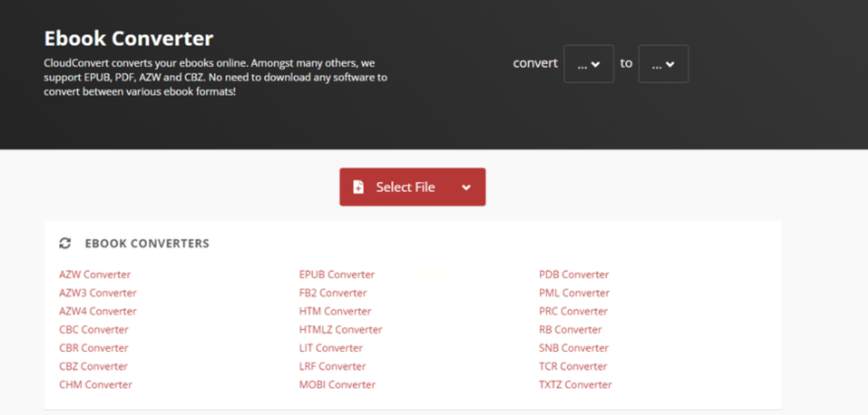Image resolution: width=868 pixels, height=415 pixels.
Task: Select the CBZ Converter link
Action: point(94,366)
